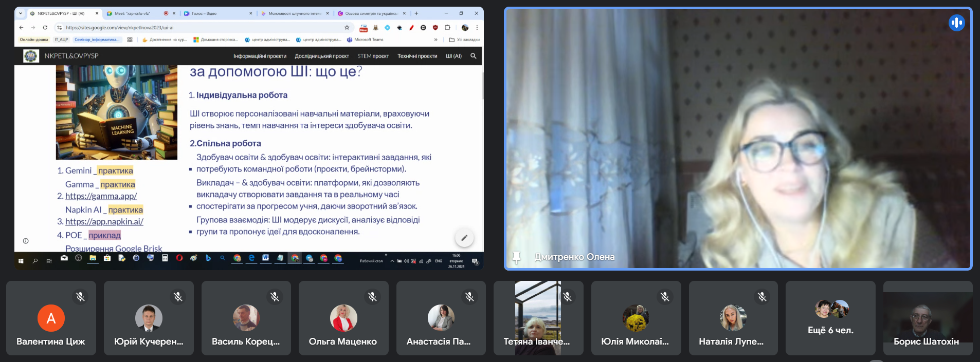Image resolution: width=980 pixels, height=362 pixels.
Task: Expand the bookmarks bar overflow chevron
Action: click(x=435, y=40)
